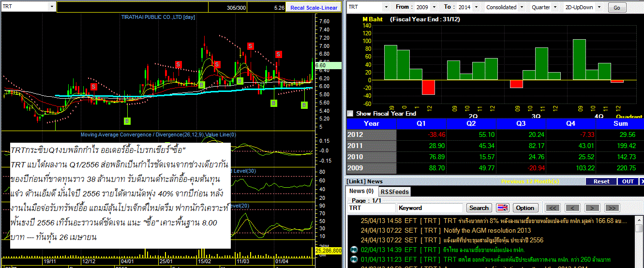Open the Quarter period dropdown
Screen dimensions: 644x268
point(554,7)
